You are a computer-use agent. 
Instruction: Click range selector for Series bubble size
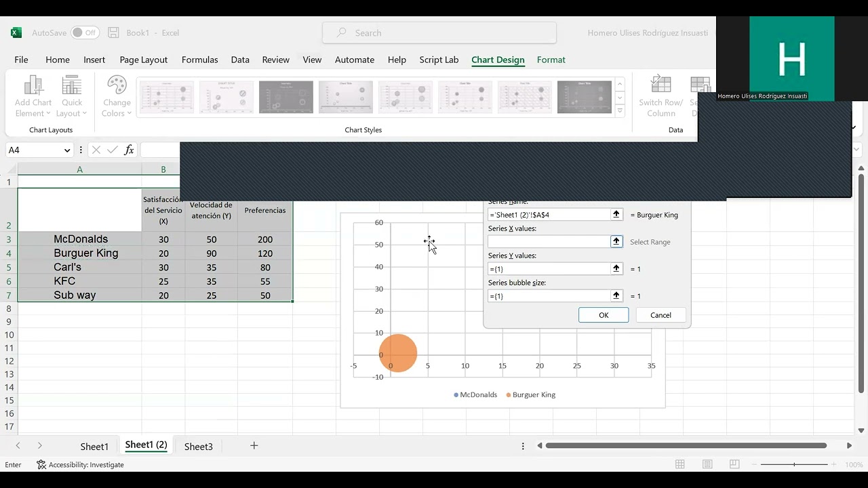tap(616, 296)
